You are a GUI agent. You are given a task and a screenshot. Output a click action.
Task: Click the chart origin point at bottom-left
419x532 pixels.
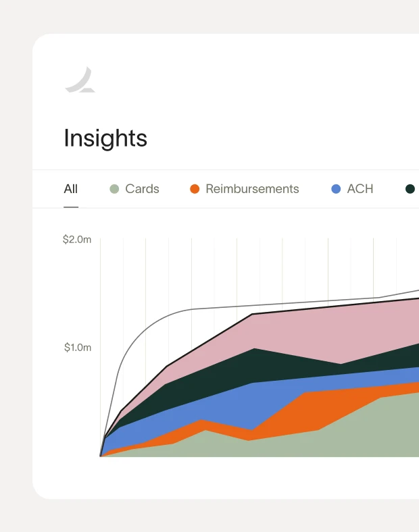point(101,456)
